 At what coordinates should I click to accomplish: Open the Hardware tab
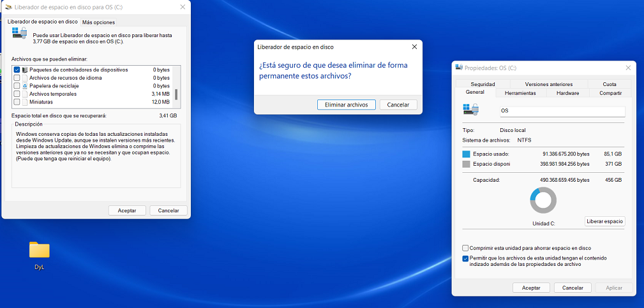pyautogui.click(x=567, y=93)
